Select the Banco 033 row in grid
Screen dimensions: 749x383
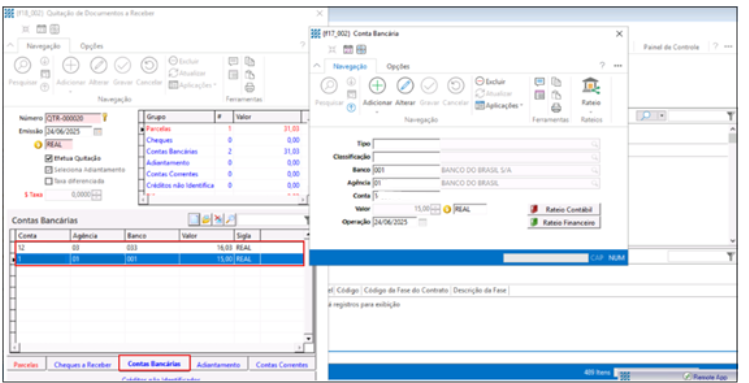[160, 248]
